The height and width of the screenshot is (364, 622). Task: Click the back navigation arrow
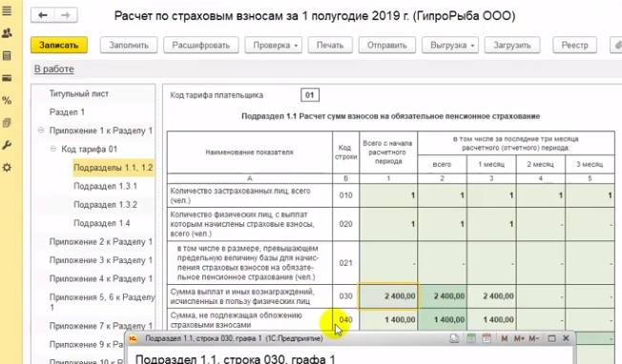coord(42,15)
